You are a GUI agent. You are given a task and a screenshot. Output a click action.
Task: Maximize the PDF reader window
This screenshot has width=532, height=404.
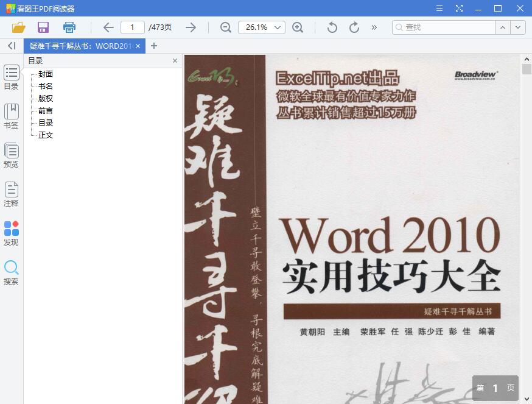tap(498, 8)
